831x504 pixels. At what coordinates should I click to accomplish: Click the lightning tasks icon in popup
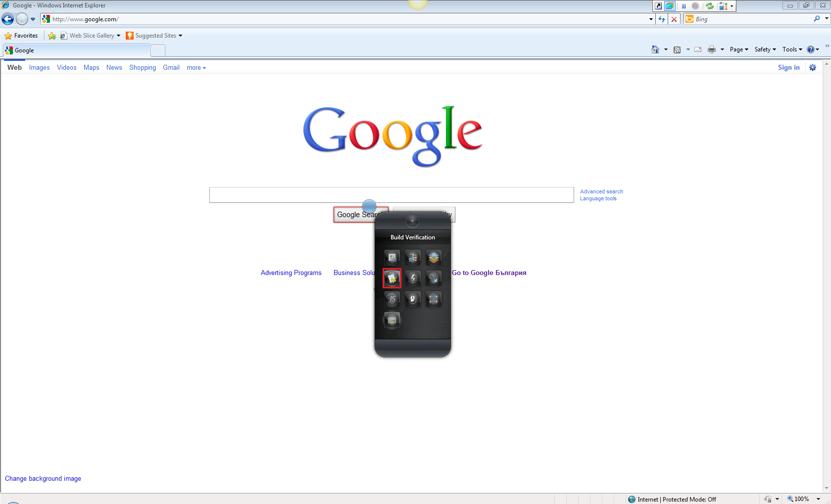[x=413, y=278]
